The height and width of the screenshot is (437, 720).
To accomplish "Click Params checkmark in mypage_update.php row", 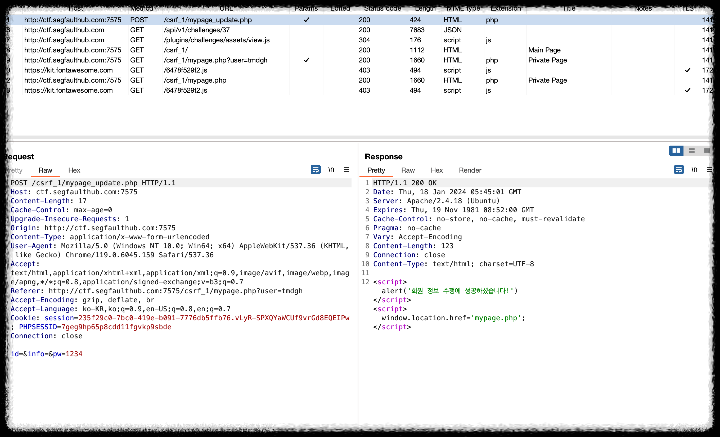I will [x=306, y=20].
